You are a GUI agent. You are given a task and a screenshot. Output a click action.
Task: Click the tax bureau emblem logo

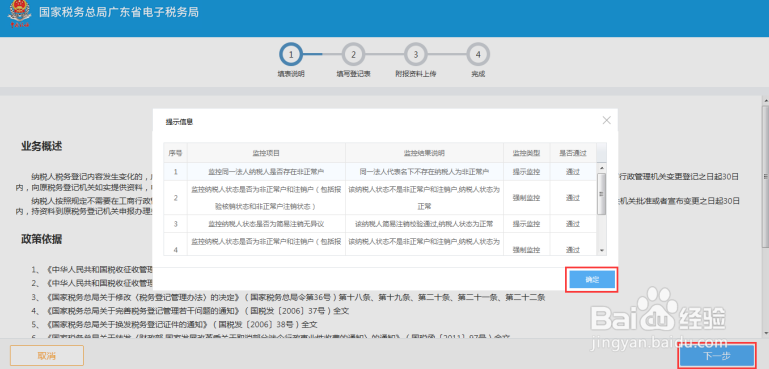click(19, 14)
